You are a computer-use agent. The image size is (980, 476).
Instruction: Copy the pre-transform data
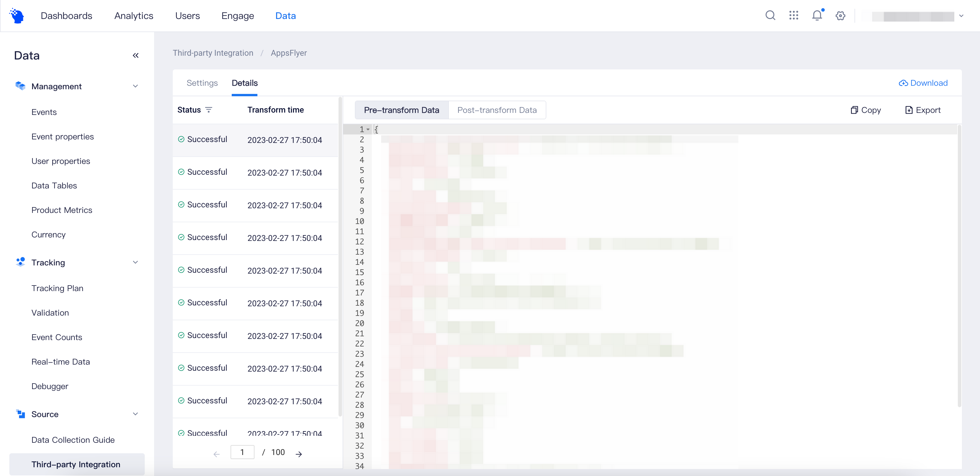[866, 110]
